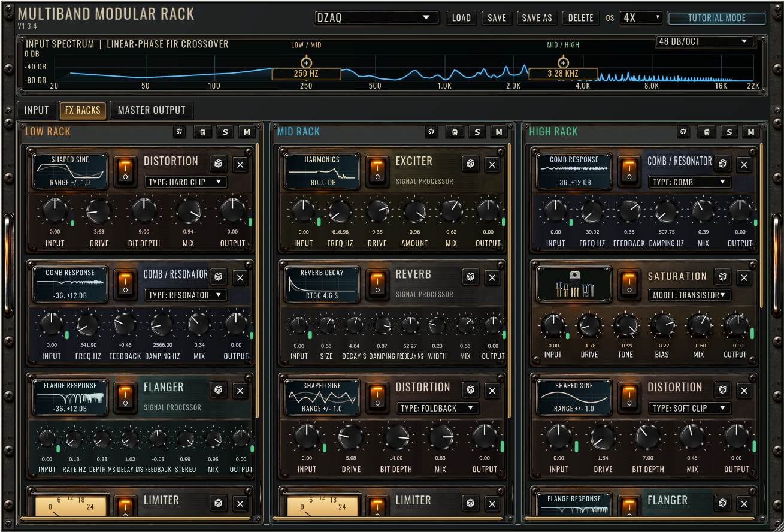Viewport: 784px width, 532px height.
Task: Click the 250 Hz low/mid crossover handle
Action: [x=306, y=62]
